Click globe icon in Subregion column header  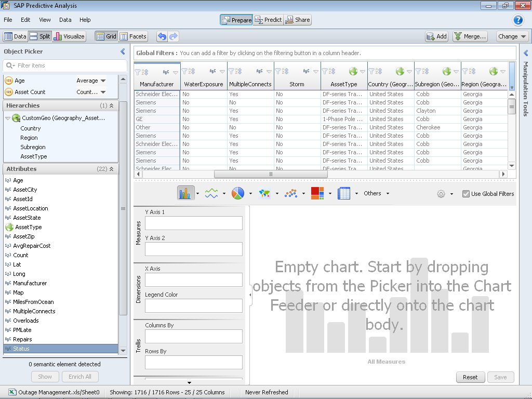tap(446, 71)
